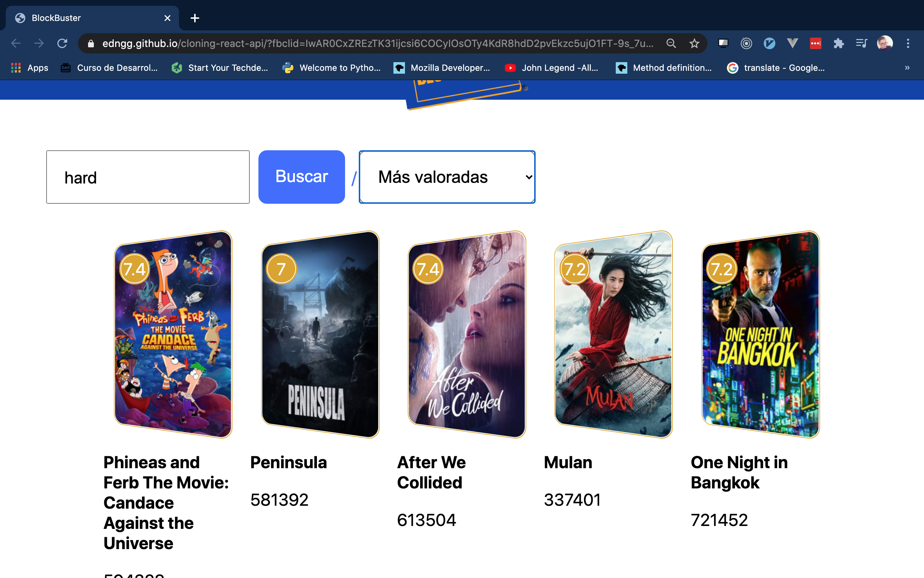This screenshot has width=924, height=578.
Task: Open the Extensions puzzle icon
Action: [838, 43]
